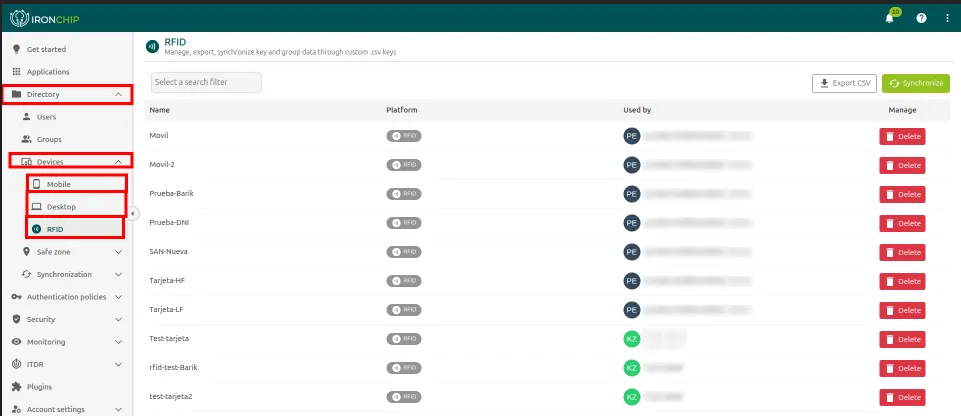Delete the Prueba-DNI key
The width and height of the screenshot is (961, 416).
(902, 223)
